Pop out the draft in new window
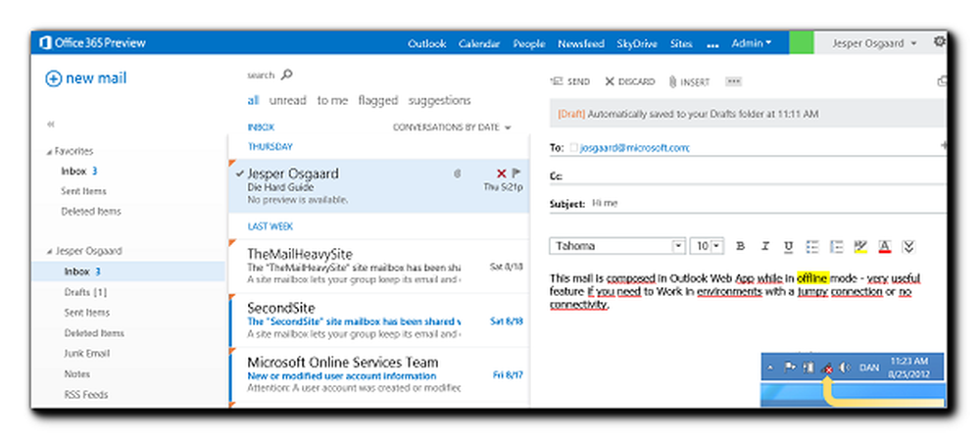The height and width of the screenshot is (441, 980). coord(942,81)
